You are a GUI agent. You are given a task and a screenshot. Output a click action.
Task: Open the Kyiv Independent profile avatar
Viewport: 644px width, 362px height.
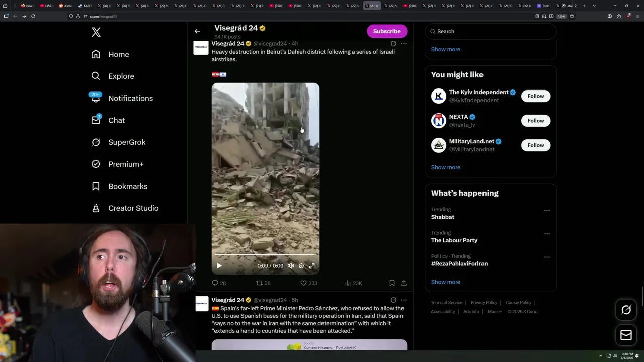click(439, 96)
